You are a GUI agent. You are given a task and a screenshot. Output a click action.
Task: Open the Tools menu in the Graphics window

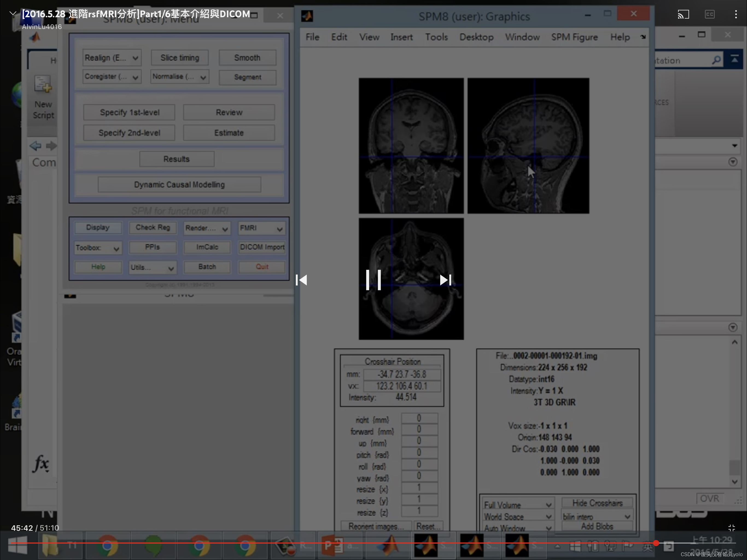click(x=436, y=37)
